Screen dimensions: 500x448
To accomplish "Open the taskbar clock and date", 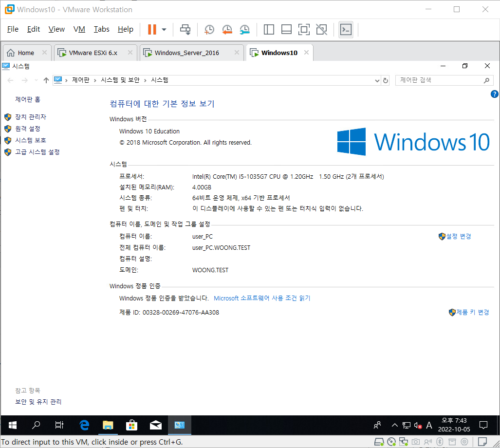I will (454, 425).
